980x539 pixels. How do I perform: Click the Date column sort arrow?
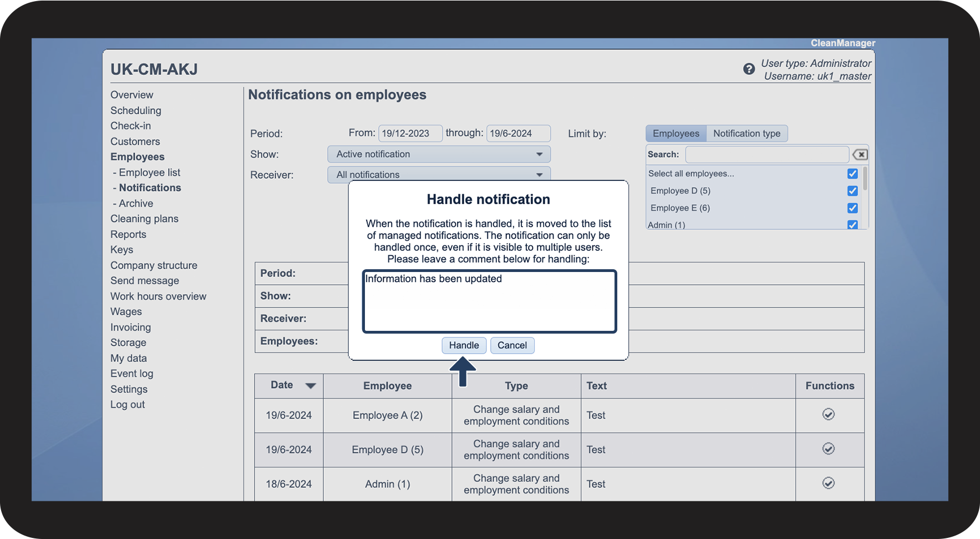tap(311, 386)
